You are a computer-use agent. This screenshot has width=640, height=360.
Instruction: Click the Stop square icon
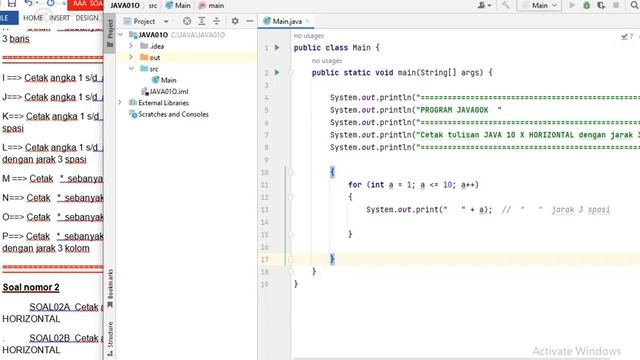pos(616,5)
